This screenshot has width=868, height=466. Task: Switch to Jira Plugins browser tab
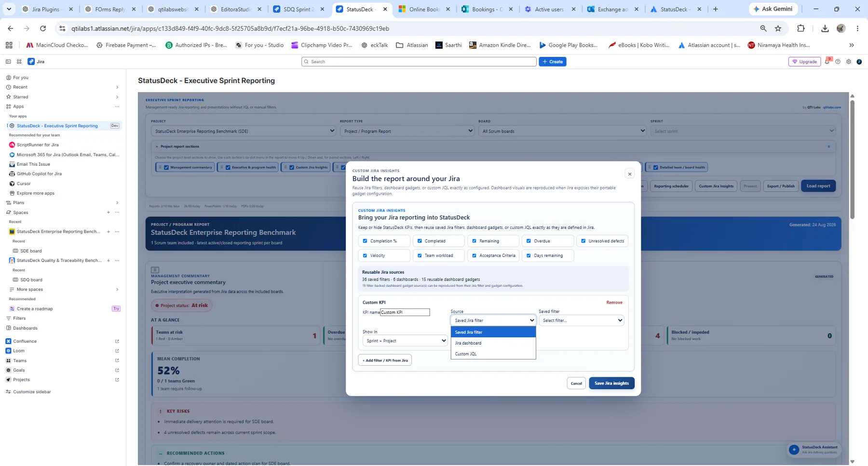point(47,9)
